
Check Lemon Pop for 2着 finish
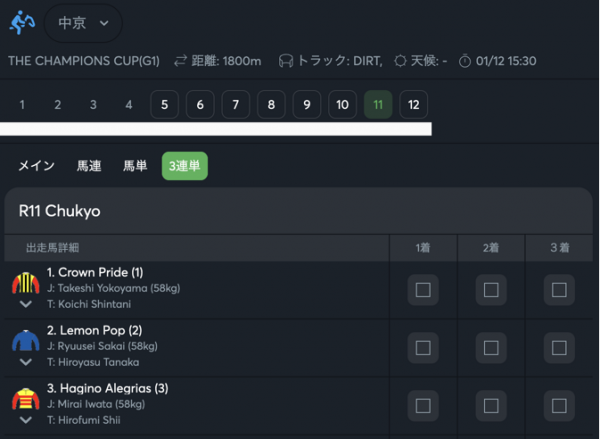491,348
